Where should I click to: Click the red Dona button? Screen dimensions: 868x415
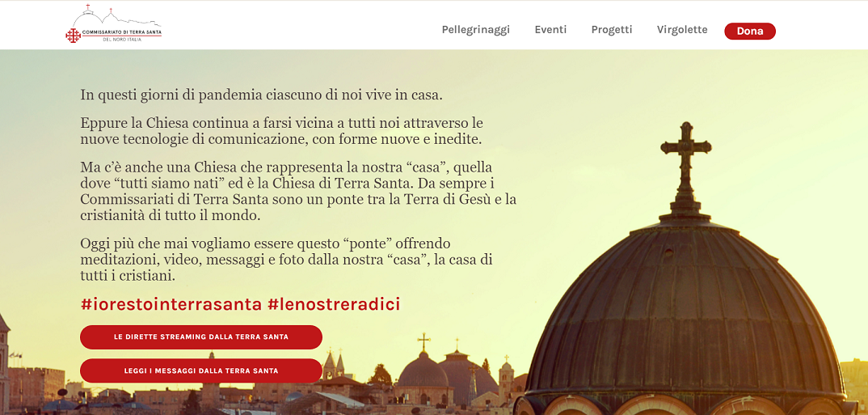click(749, 31)
